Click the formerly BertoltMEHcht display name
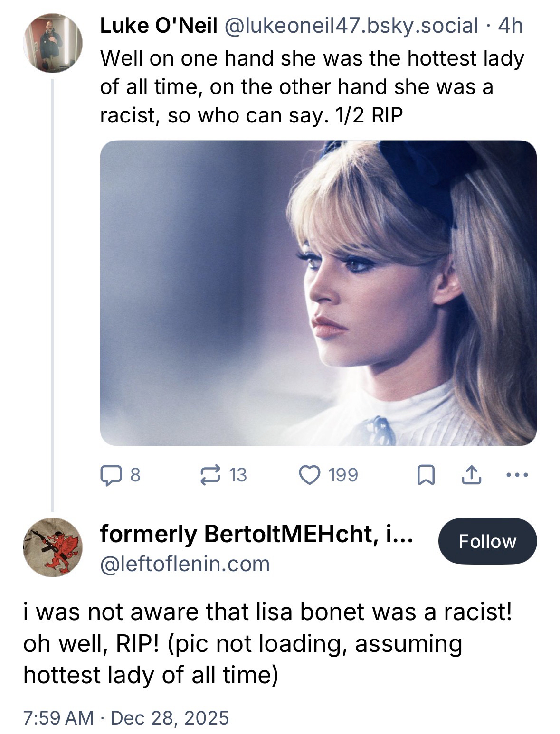 256,535
